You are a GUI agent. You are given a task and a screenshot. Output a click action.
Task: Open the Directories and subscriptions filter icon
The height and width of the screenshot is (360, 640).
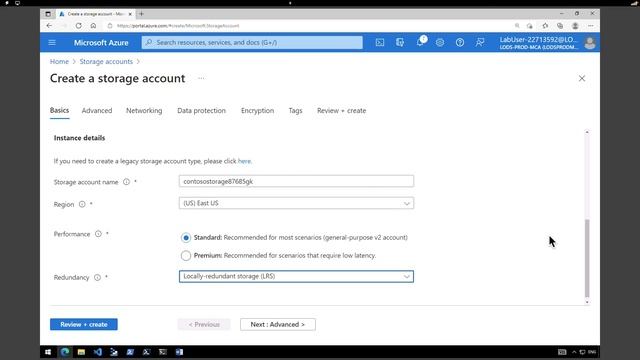(x=400, y=42)
